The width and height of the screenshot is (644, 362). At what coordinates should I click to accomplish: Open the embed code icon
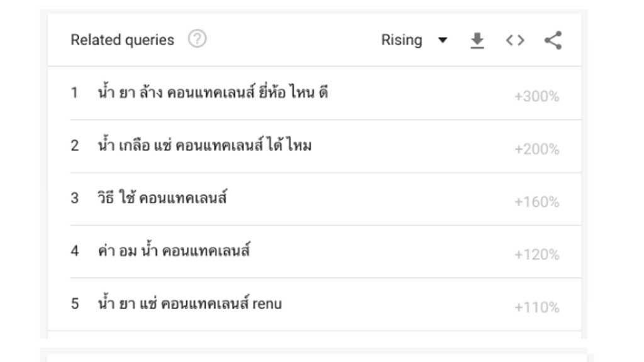coord(514,41)
